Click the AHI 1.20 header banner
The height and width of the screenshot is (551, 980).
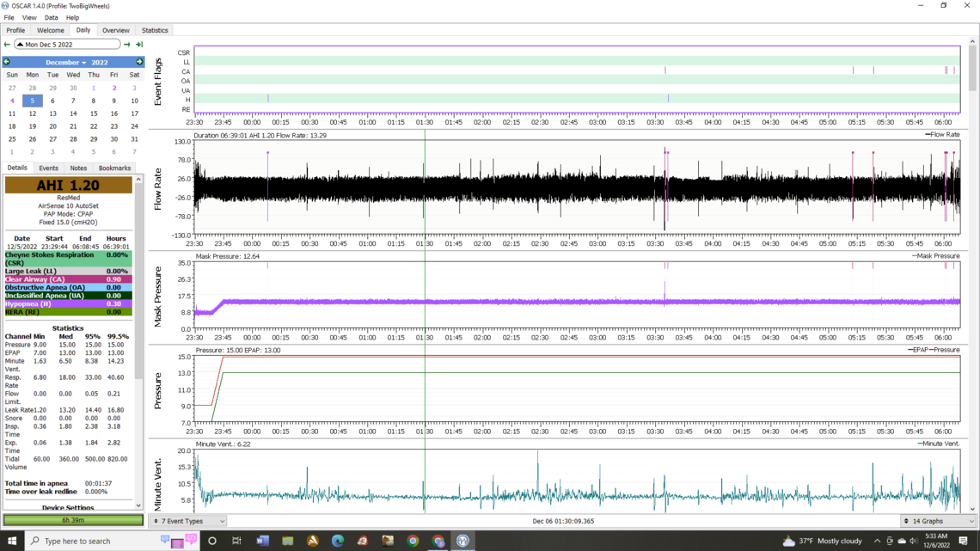tap(68, 185)
